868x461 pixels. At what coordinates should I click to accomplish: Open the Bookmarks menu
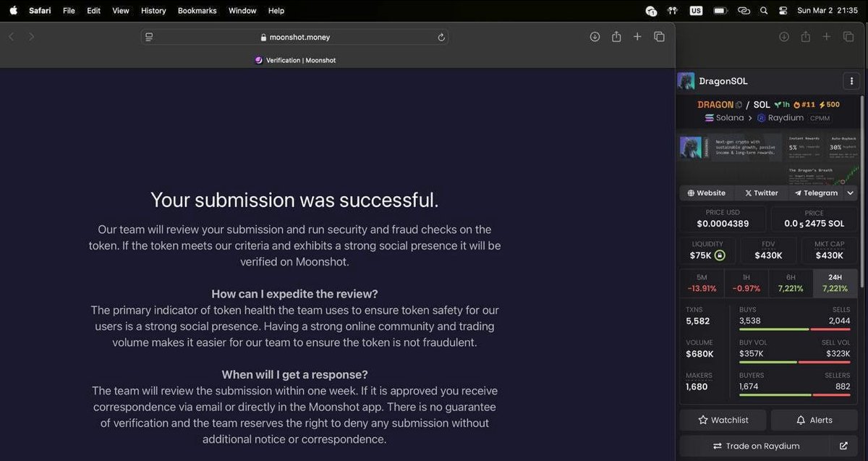[197, 10]
